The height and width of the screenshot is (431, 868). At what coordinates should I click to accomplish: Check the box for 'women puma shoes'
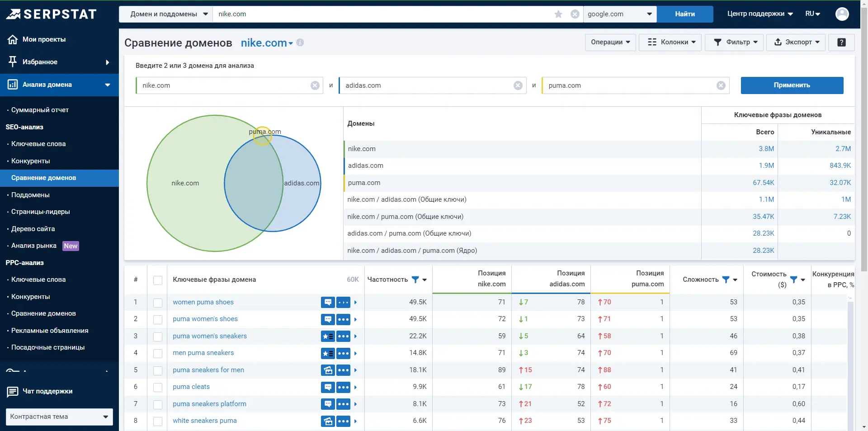[158, 303]
